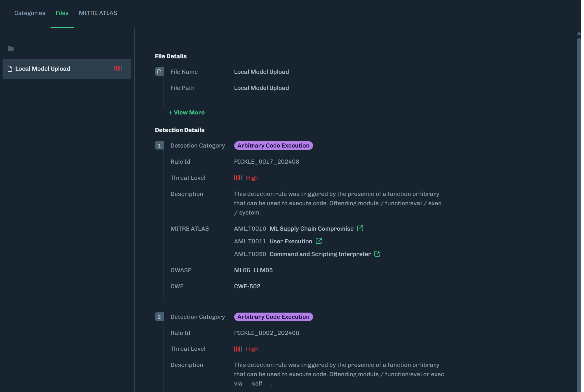Open the MITRE ATLAS tab
The height and width of the screenshot is (392, 584).
98,13
